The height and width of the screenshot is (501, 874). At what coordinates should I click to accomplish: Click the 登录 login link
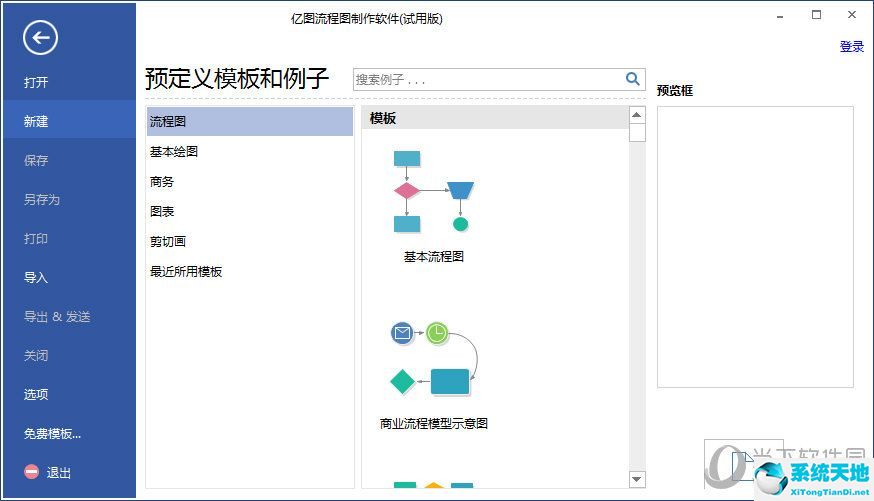coord(851,47)
